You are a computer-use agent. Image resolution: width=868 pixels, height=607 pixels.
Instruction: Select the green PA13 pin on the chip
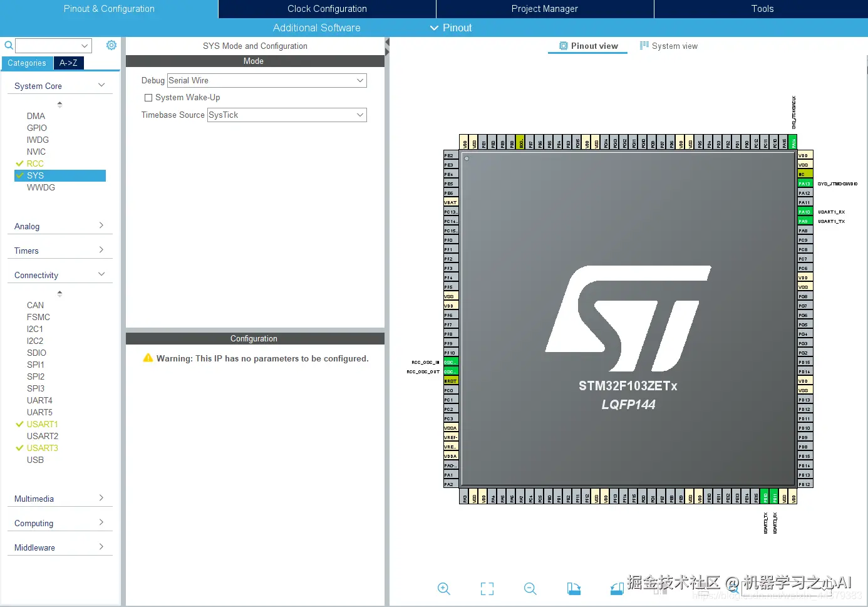(x=805, y=184)
